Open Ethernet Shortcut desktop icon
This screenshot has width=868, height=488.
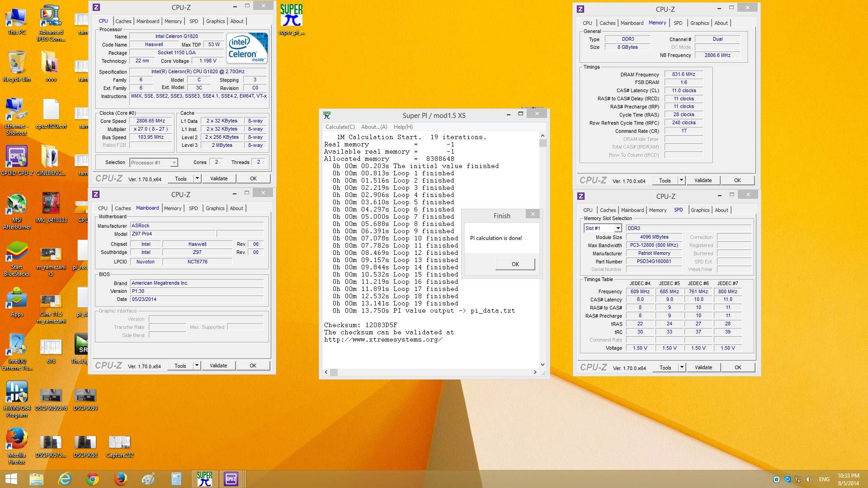(16, 117)
